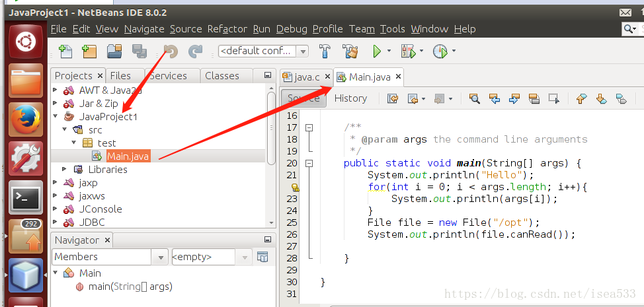Viewport: 644px width, 307px height.
Task: Select main(String[] args) in Navigator
Action: point(130,287)
